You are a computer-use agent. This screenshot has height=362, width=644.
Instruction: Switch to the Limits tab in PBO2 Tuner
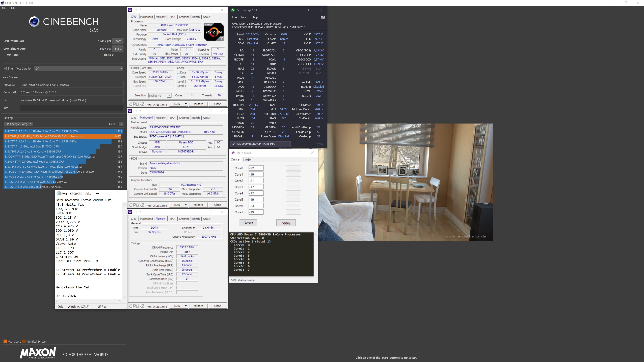point(247,160)
